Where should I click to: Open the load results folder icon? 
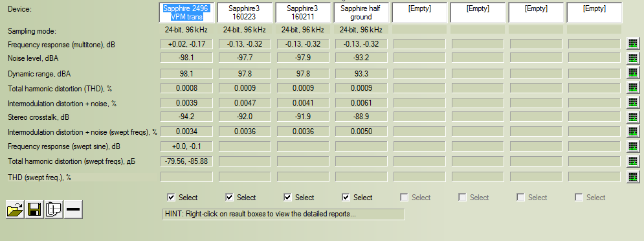click(x=15, y=210)
